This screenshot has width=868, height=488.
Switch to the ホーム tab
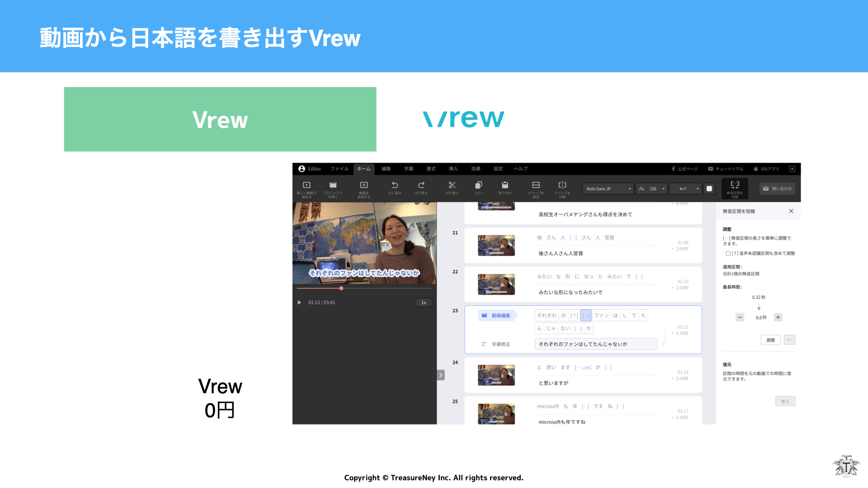[x=363, y=169]
